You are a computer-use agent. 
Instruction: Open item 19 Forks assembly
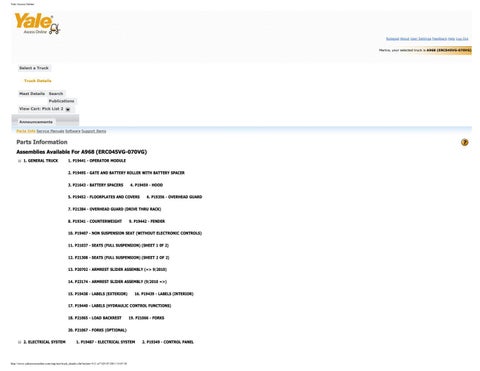tap(146, 318)
